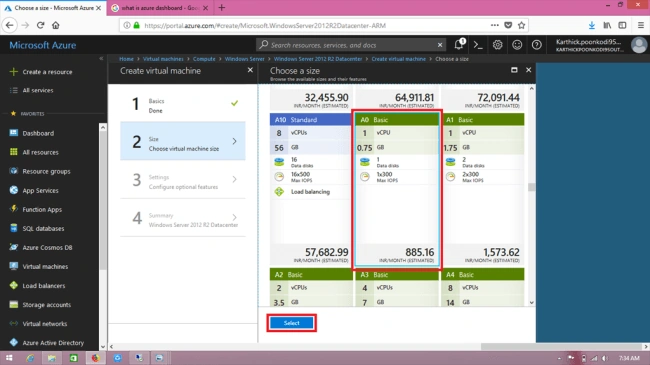
Task: Click the feedback smiley icon
Action: [517, 45]
